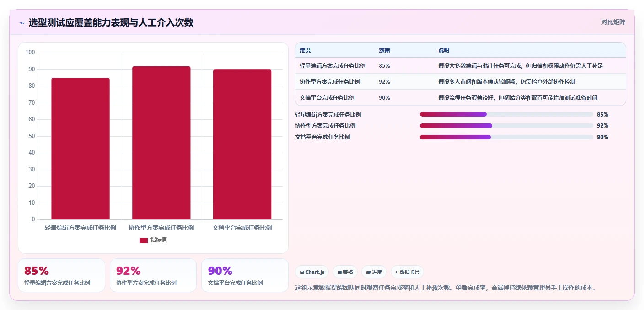
Task: Toggle the 指标值 legend entry
Action: click(x=153, y=240)
